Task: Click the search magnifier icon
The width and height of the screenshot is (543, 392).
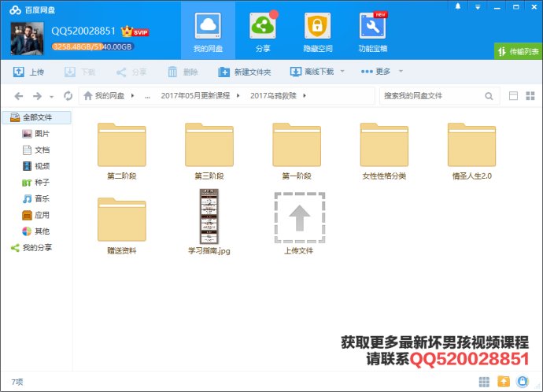Action: 489,96
